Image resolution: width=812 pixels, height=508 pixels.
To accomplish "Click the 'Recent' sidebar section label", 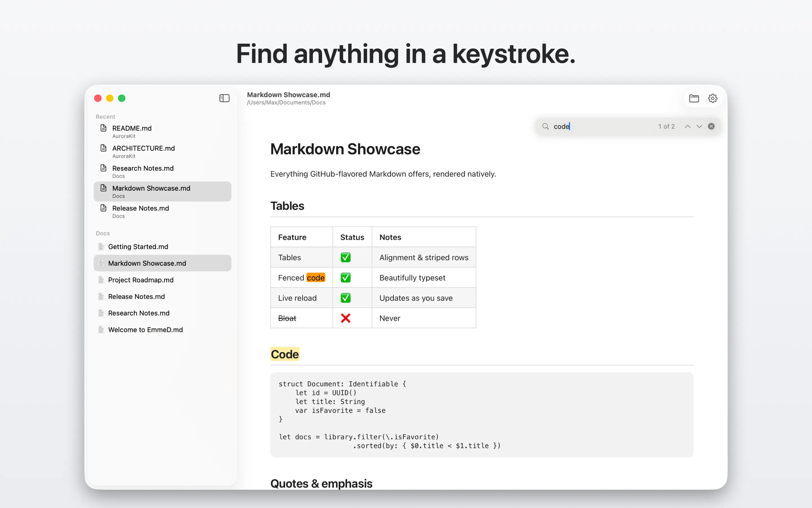I will (105, 117).
